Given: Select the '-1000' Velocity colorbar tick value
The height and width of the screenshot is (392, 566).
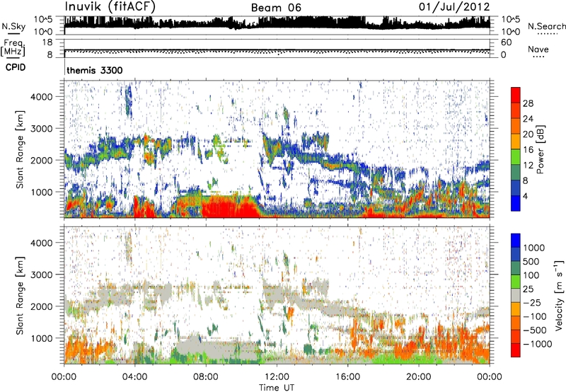Looking at the screenshot, I should tap(538, 344).
